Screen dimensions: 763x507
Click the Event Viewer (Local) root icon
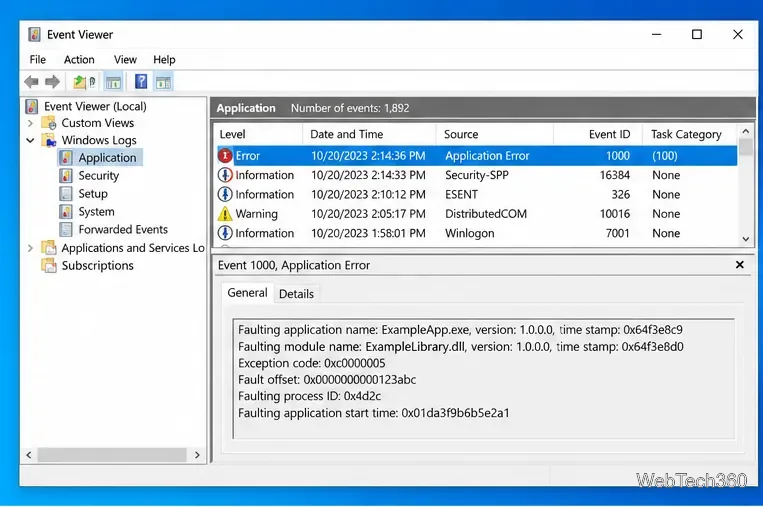32,106
